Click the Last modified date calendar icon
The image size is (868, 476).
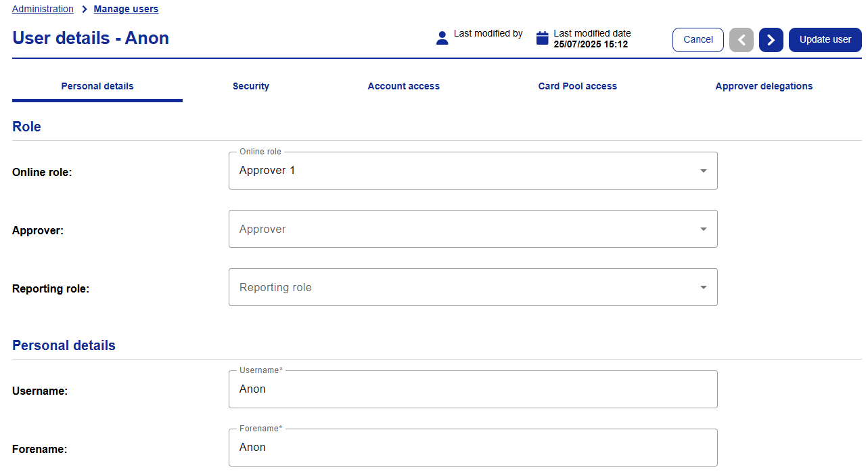tap(542, 38)
